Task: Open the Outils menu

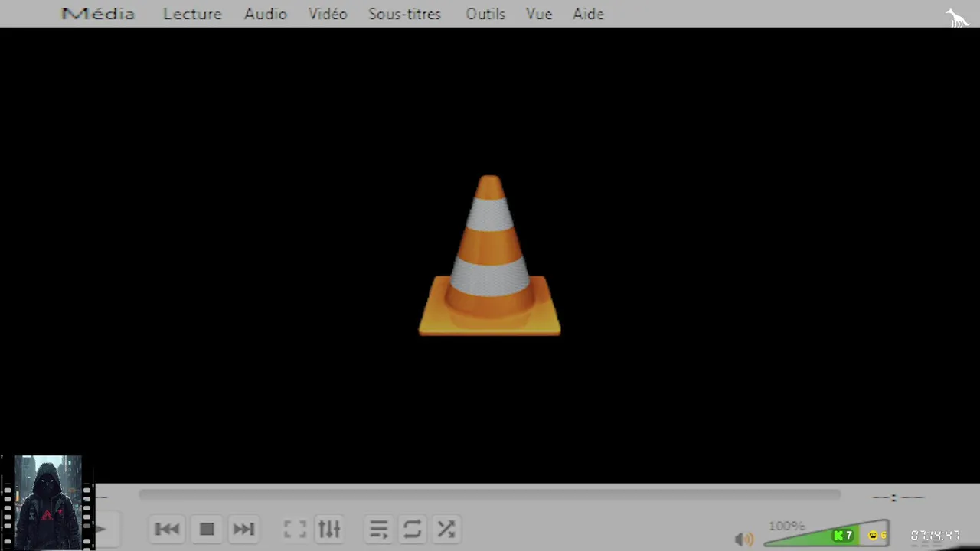Action: click(x=485, y=14)
